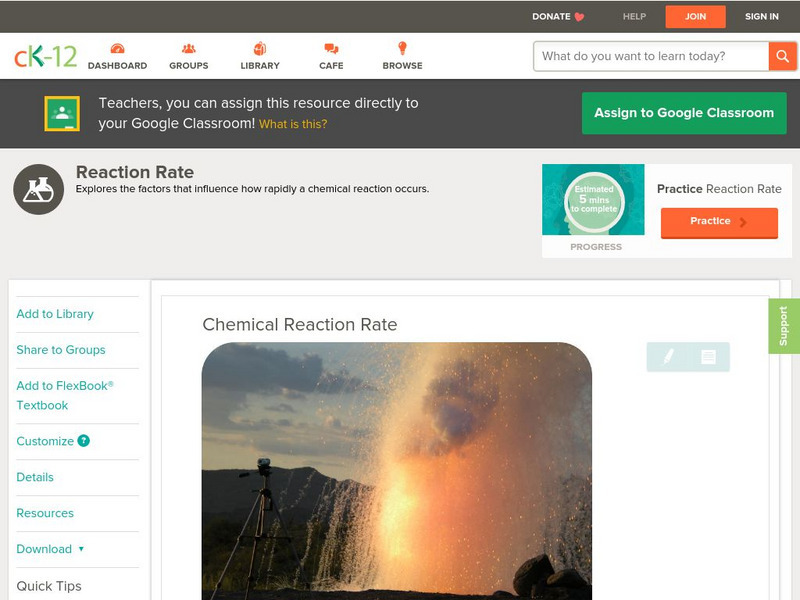
Task: Click the orange search magnifier button
Action: point(782,56)
